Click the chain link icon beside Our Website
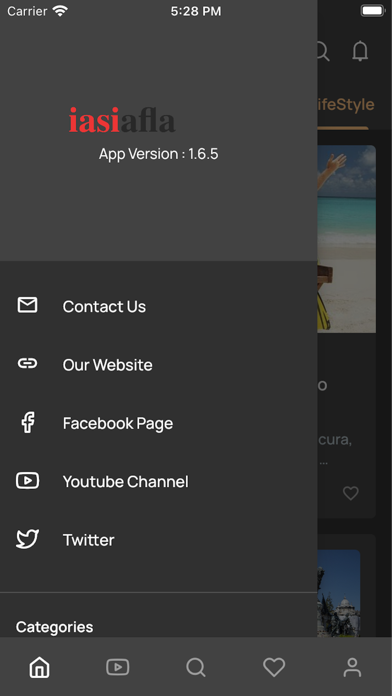Image resolution: width=392 pixels, height=696 pixels. [x=28, y=364]
